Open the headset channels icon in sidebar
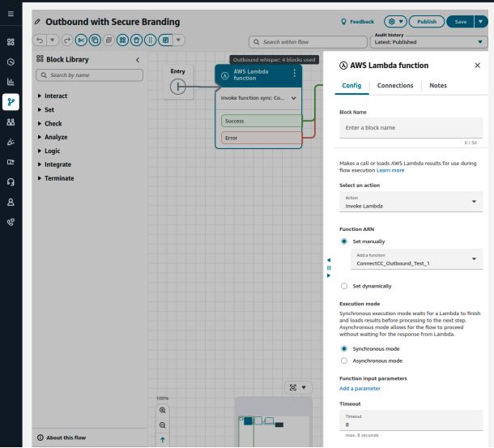 pos(11,182)
